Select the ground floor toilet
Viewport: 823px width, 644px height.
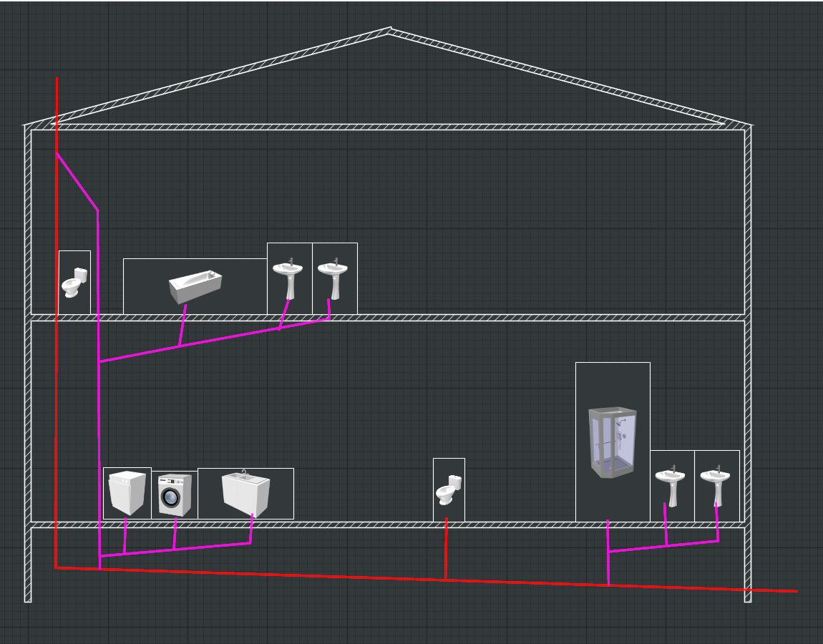point(449,490)
